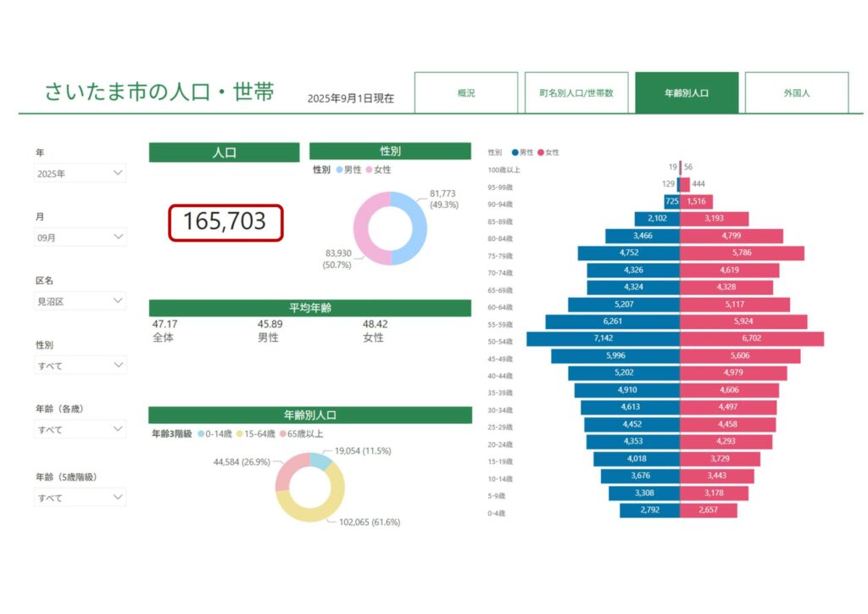Open the 月 dropdown showing 09月
The image size is (868, 614).
point(81,237)
